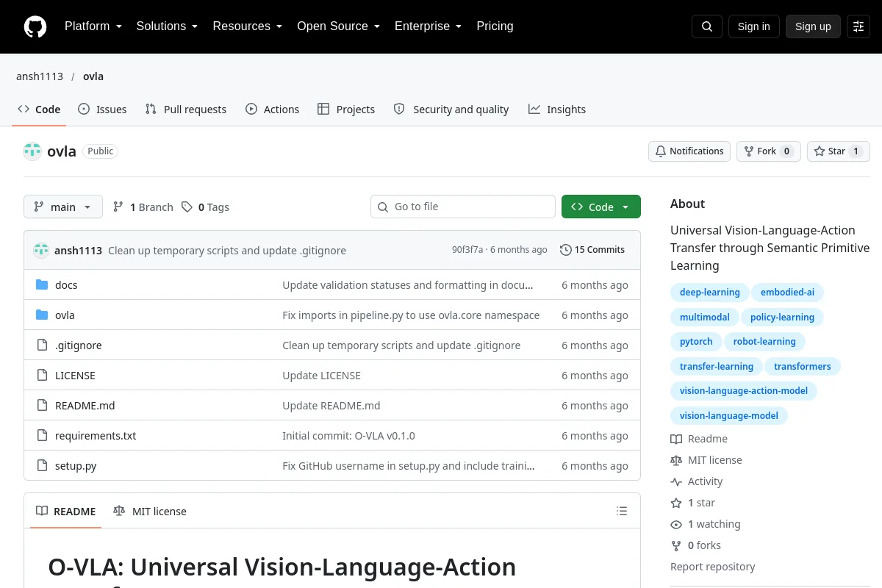Viewport: 882px width, 588px height.
Task: Click the pulse icon beside Activity
Action: pyautogui.click(x=676, y=481)
